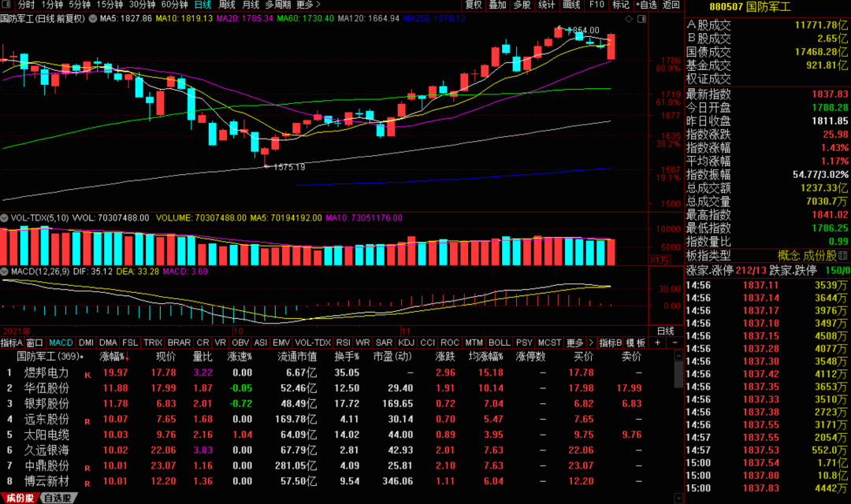This screenshot has height=504, width=851.
Task: Click the 返回 back button
Action: [671, 5]
